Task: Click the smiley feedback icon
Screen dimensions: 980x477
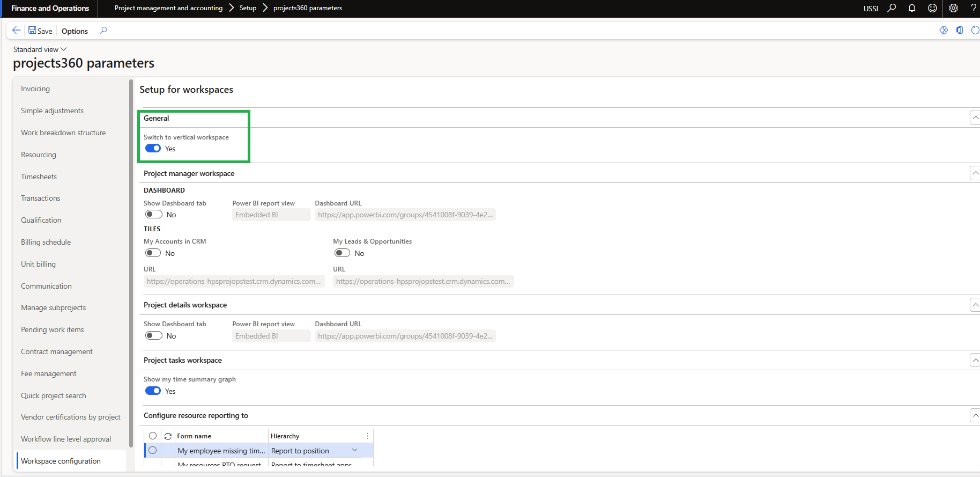Action: 932,8
